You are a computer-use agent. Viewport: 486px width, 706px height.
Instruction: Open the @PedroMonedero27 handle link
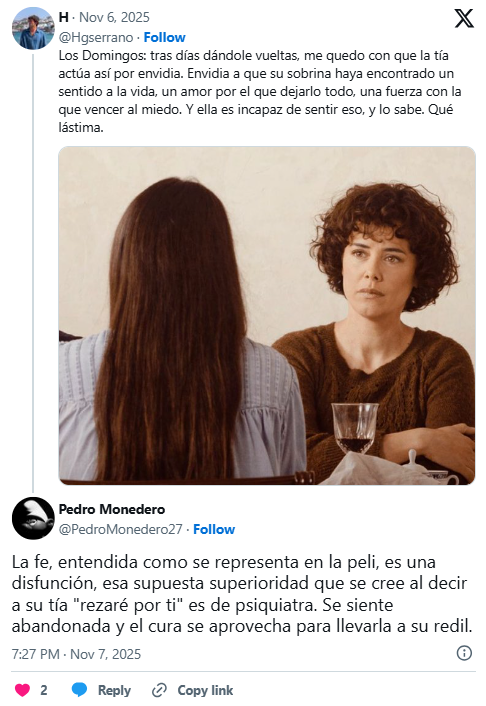pyautogui.click(x=120, y=529)
